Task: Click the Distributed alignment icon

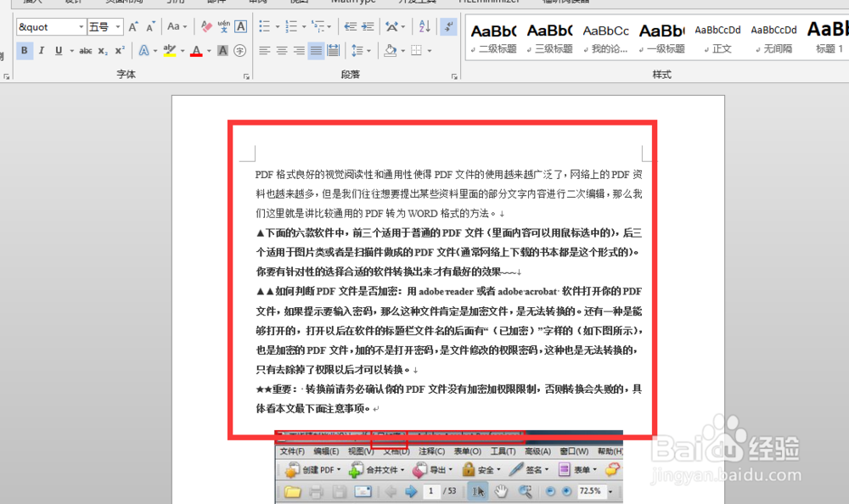Action: pos(333,51)
